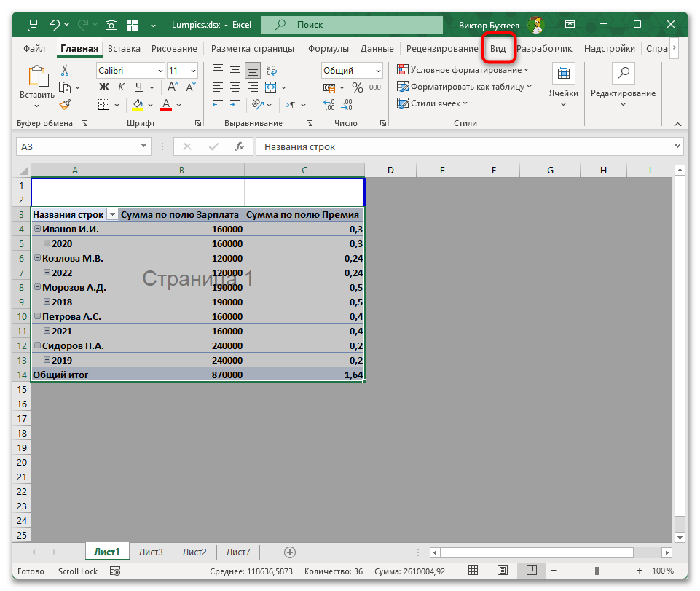Open the Calibri font name dropdown
The height and width of the screenshot is (591, 700).
(x=160, y=71)
